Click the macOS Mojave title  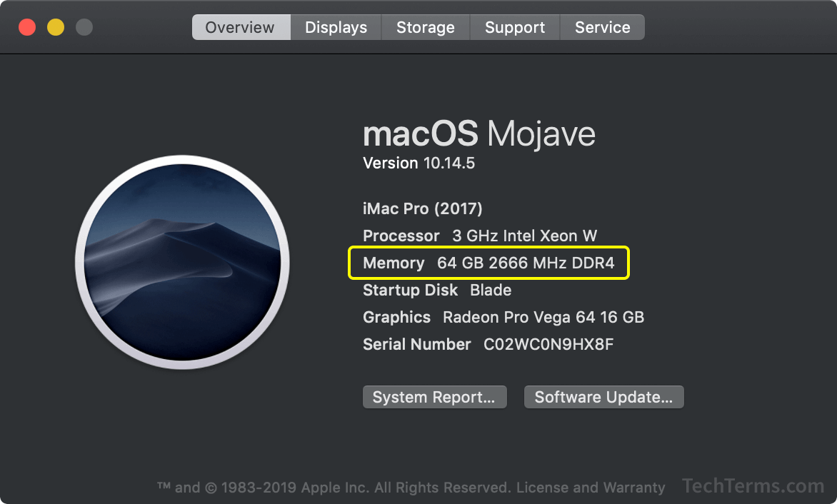[478, 133]
